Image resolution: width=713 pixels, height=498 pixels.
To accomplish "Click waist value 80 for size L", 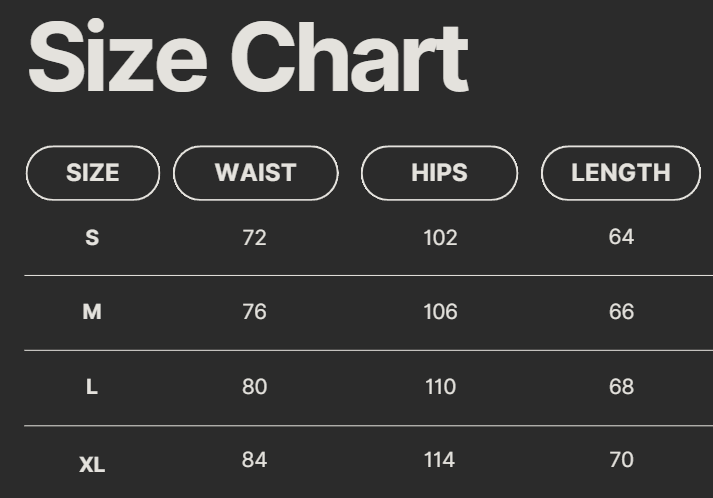I will pos(255,387).
